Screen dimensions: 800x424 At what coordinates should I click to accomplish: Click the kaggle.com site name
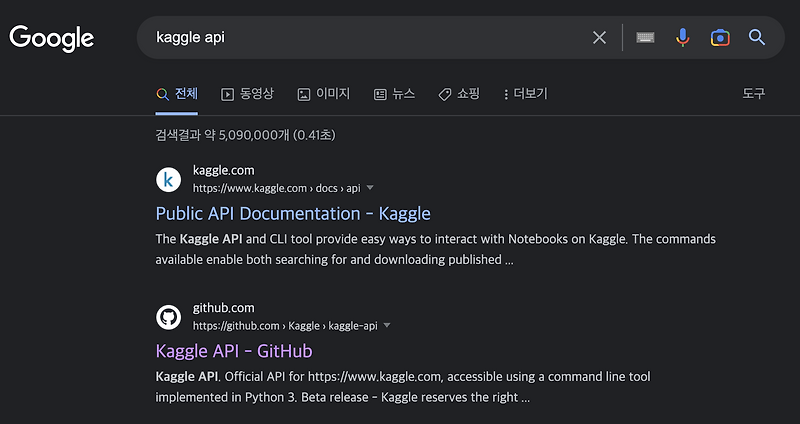tap(223, 170)
